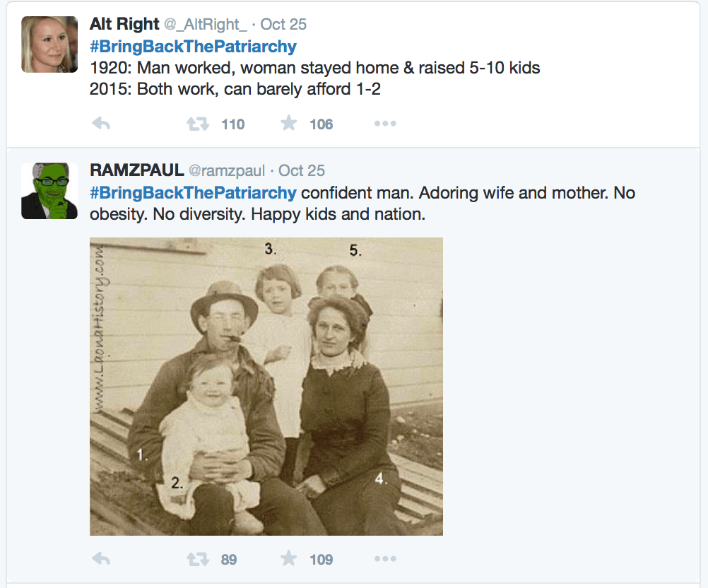Enlarge the sepia family photo

(x=266, y=387)
